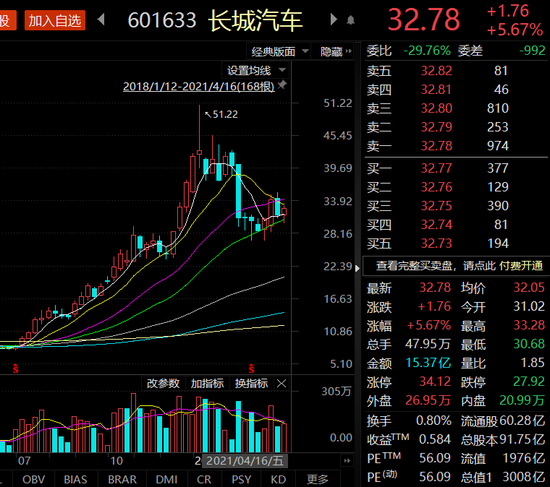550x487 pixels.
Task: Click stock name 长城汽车
Action: pyautogui.click(x=256, y=20)
